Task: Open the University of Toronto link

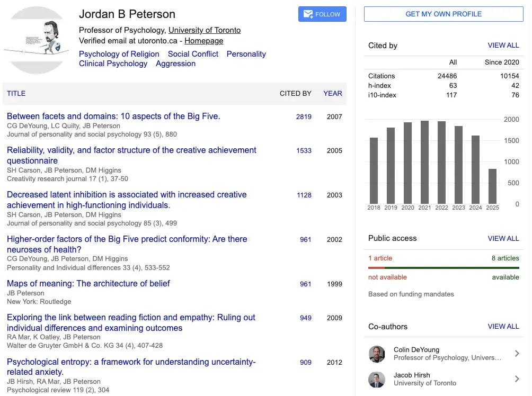Action: pos(205,30)
